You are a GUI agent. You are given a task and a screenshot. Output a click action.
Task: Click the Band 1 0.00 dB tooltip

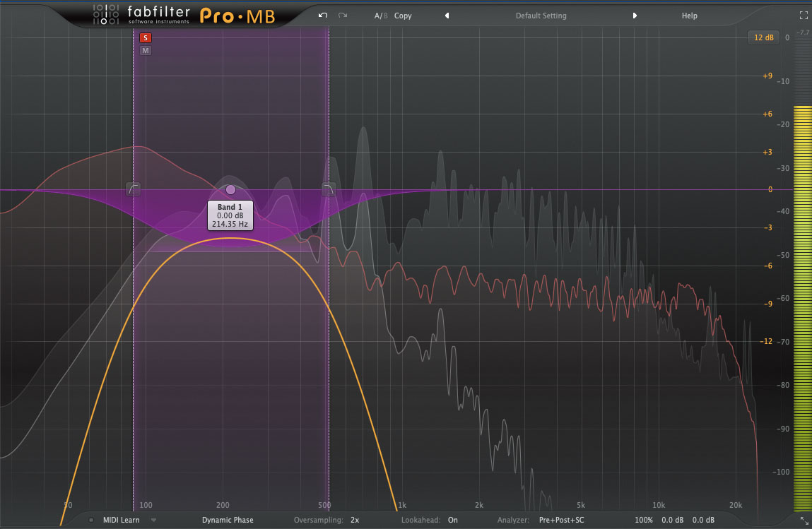(x=230, y=215)
